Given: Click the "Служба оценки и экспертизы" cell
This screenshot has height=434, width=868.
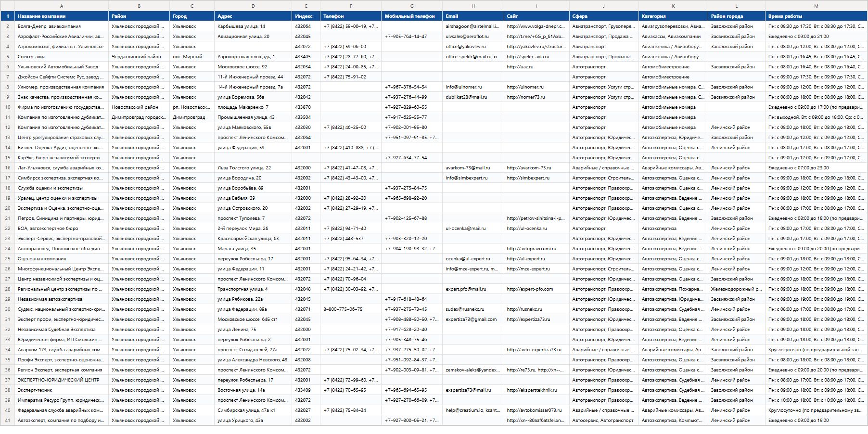Looking at the screenshot, I should (x=62, y=188).
